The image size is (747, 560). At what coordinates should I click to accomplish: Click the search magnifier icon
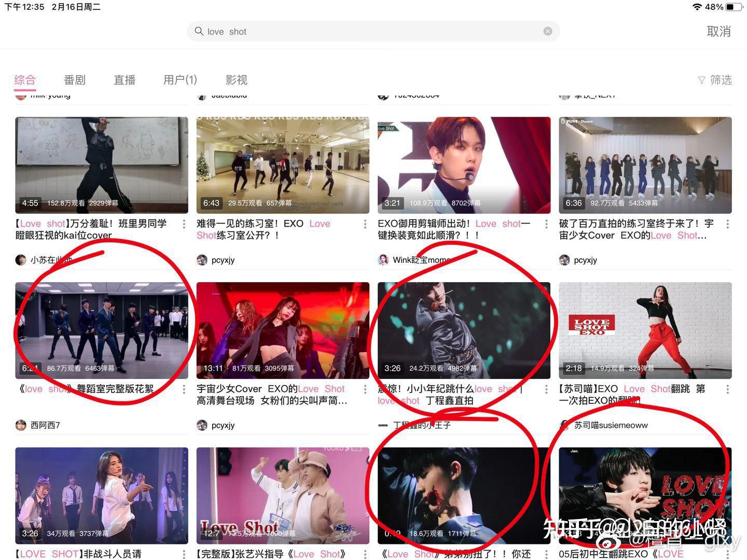tap(199, 31)
